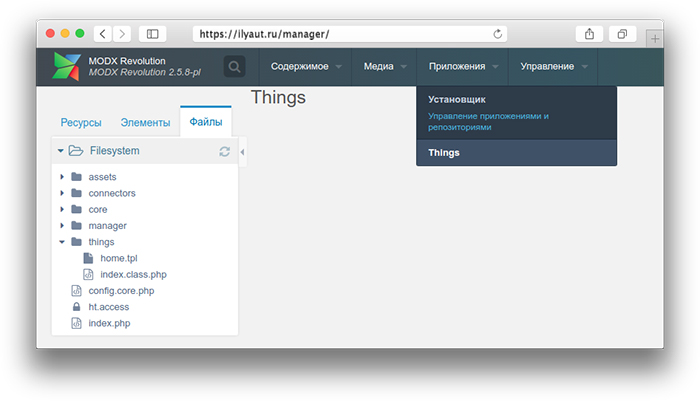This screenshot has height=401, width=700.
Task: Click the browser page reload icon
Action: point(497,34)
